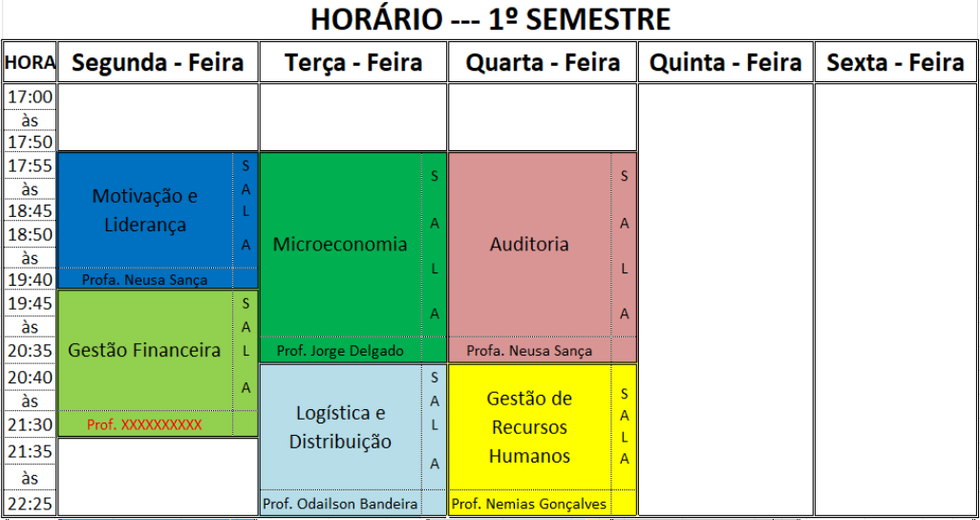This screenshot has width=980, height=520.
Task: Select the Sexta - Feira column header
Action: coord(895,63)
